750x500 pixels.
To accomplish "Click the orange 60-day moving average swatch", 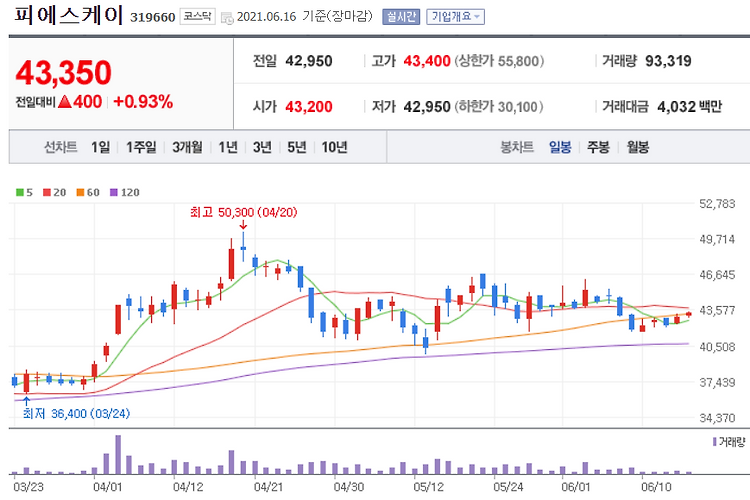I will click(x=80, y=192).
